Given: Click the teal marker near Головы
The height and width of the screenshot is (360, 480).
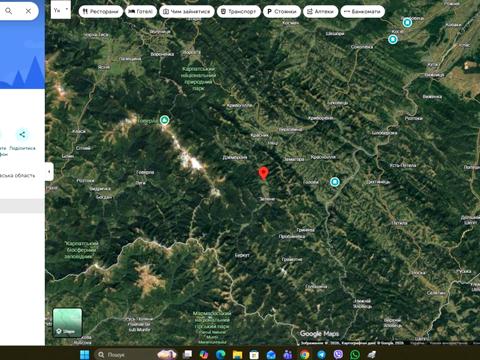Looking at the screenshot, I should tap(335, 182).
